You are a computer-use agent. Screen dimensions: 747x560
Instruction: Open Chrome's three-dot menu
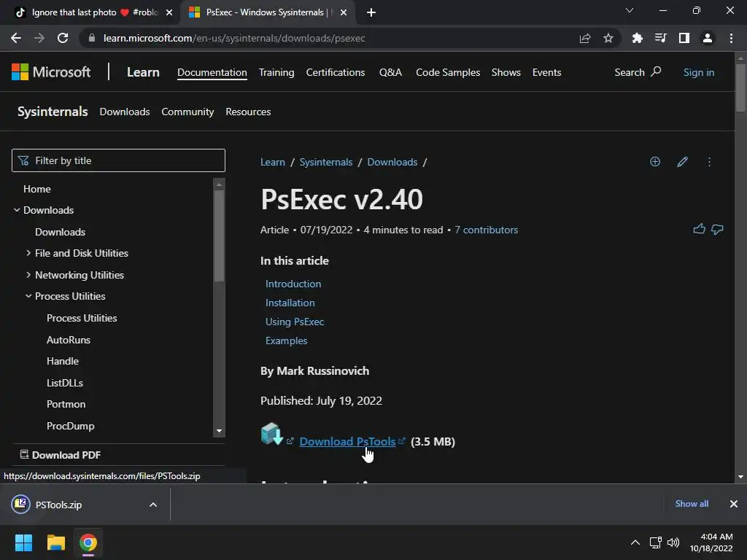[731, 38]
